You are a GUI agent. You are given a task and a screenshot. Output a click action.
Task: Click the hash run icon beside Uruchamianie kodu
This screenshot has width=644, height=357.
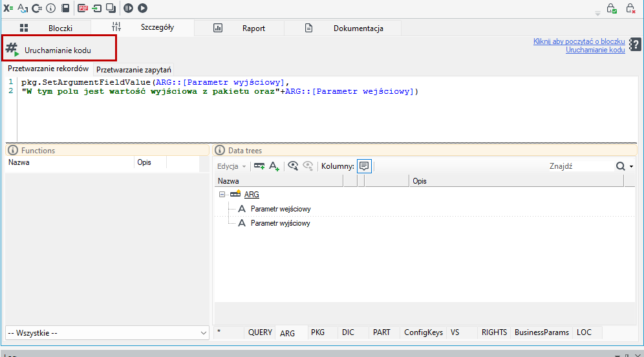12,49
